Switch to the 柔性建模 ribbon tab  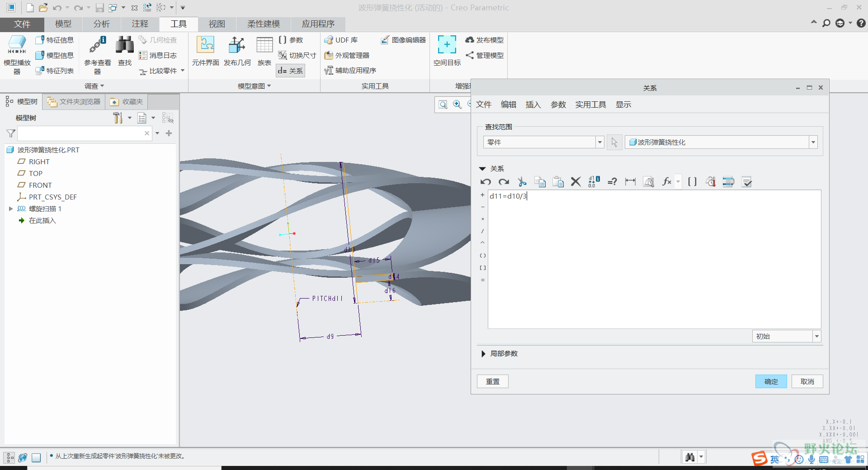264,24
